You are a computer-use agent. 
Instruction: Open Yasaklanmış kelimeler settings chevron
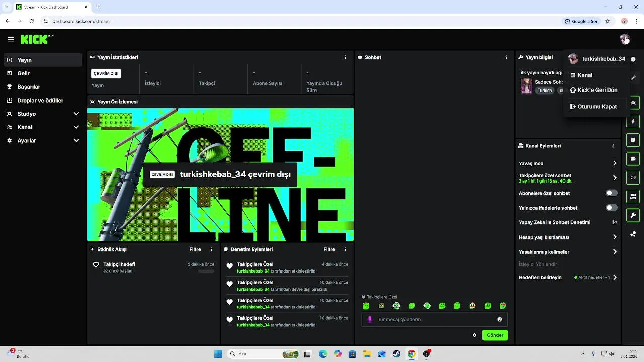615,252
